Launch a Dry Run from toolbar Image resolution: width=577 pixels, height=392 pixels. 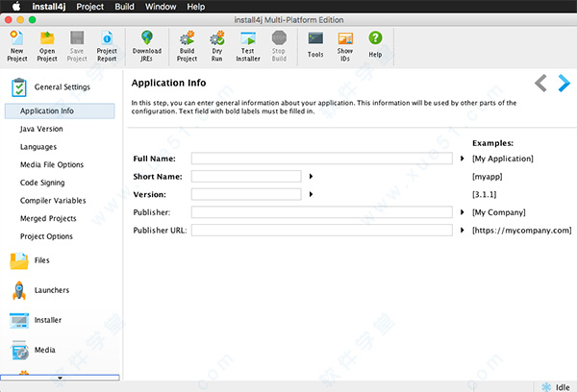click(x=217, y=38)
